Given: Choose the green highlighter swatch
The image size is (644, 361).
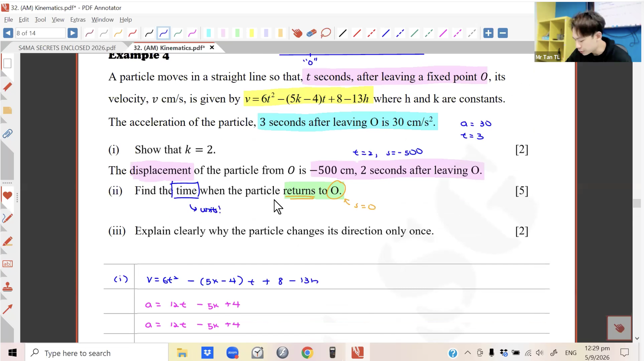Looking at the screenshot, I should click(237, 33).
